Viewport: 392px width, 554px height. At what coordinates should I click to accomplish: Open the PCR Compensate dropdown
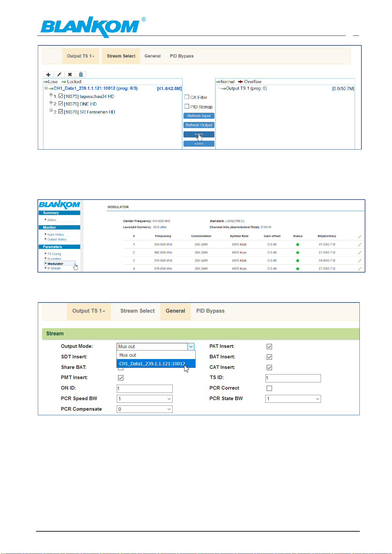(145, 409)
